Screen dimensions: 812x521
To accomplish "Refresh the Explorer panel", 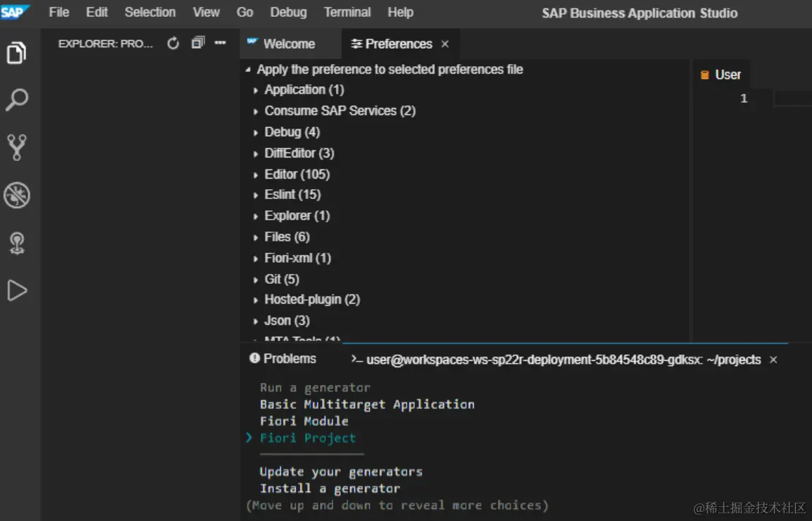I will (x=173, y=44).
